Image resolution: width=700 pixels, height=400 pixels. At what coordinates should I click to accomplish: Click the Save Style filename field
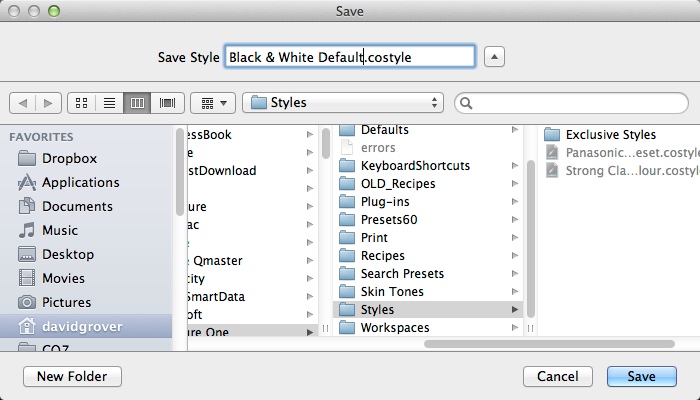[x=350, y=57]
